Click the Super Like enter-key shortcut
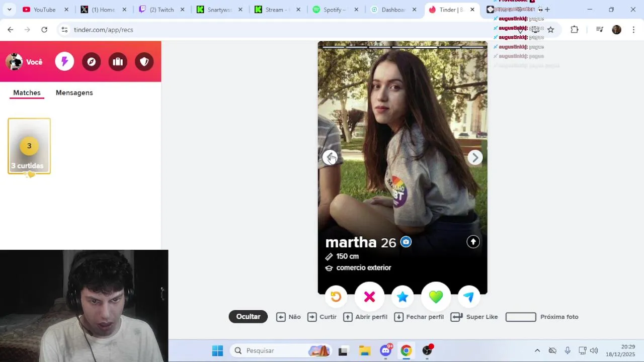 coord(474,317)
